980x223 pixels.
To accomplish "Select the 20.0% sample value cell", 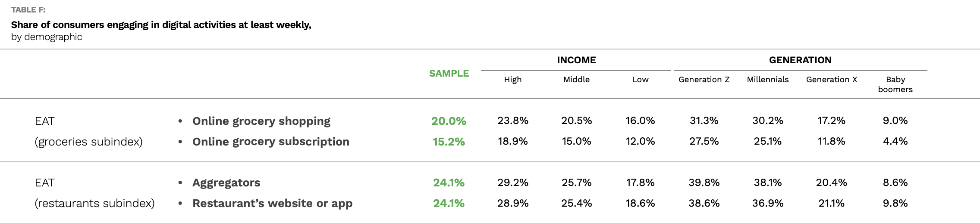I will point(449,121).
